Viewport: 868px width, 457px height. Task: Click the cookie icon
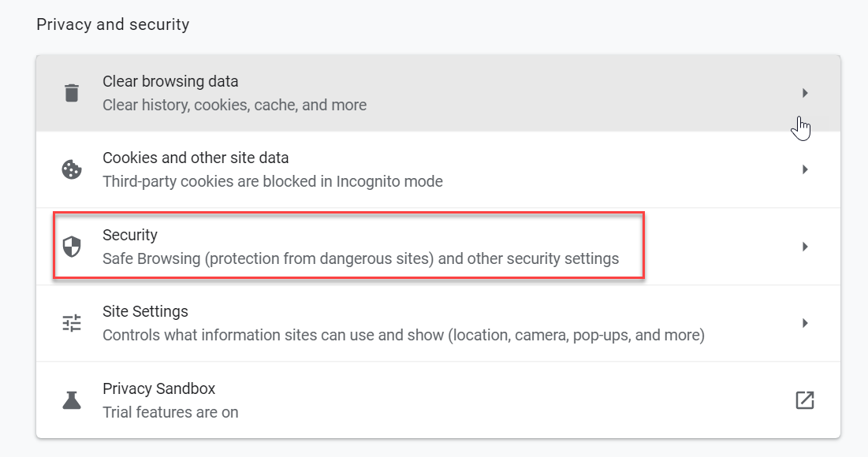tap(72, 169)
